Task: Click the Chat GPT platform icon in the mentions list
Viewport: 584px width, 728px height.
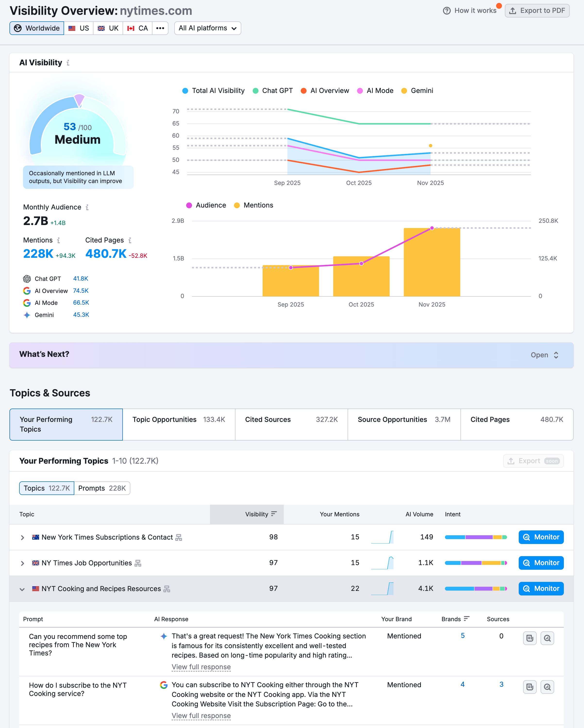Action: pyautogui.click(x=27, y=279)
